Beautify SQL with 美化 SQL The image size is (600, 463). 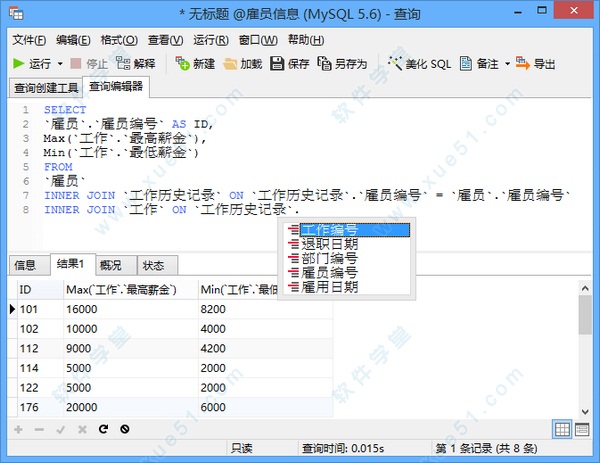419,64
